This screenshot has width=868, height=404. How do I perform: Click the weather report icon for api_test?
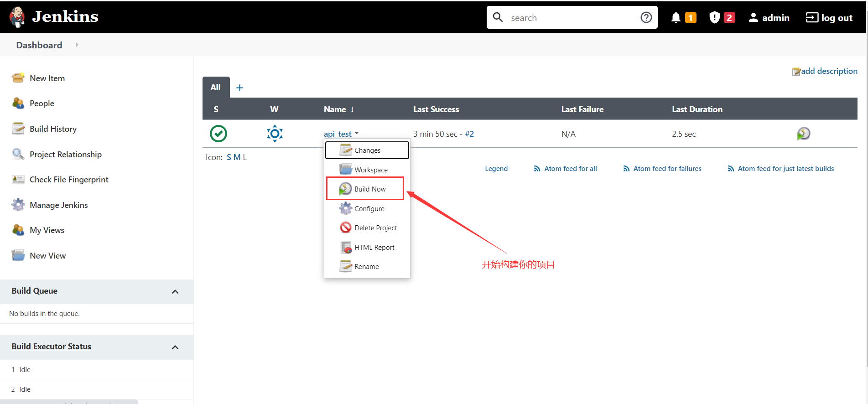[275, 134]
